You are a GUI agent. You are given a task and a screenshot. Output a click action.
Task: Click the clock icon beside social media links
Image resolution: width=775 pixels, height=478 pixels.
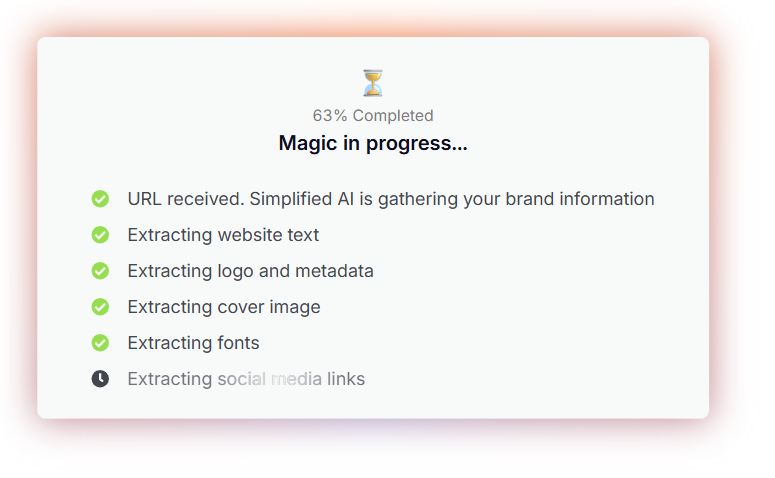tap(100, 379)
